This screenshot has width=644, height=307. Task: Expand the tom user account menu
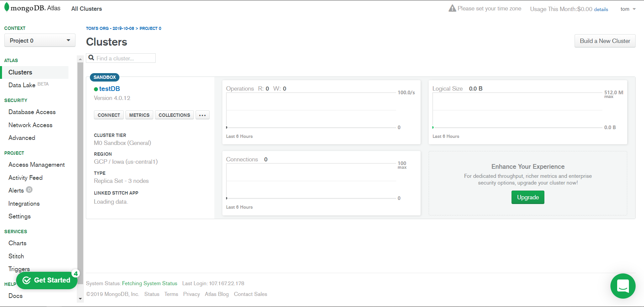[x=628, y=9]
